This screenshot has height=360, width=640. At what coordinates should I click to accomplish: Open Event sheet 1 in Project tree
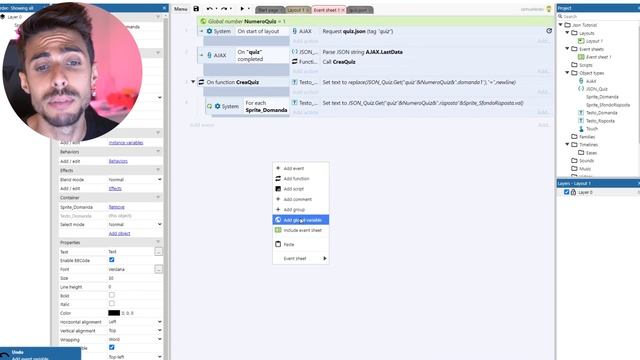point(598,57)
